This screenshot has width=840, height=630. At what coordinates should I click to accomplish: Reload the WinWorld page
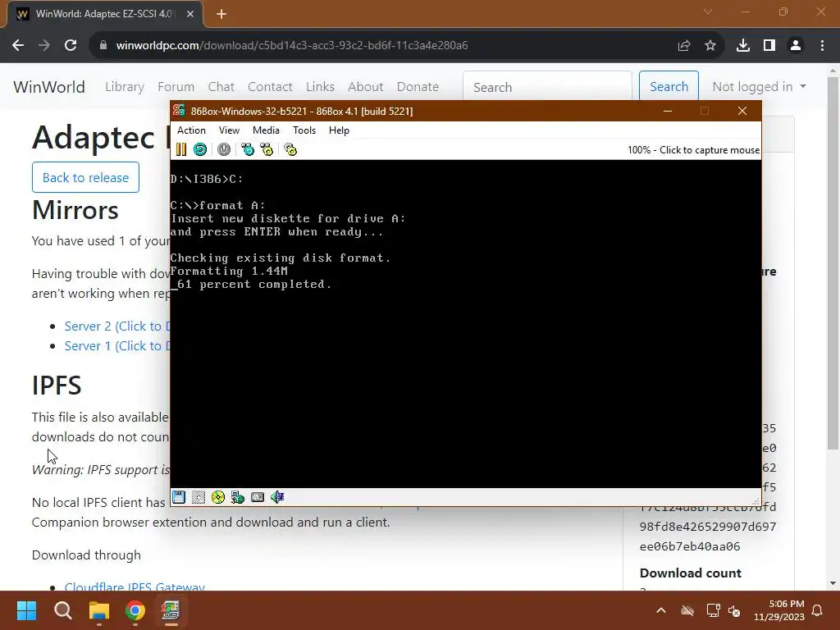[71, 46]
